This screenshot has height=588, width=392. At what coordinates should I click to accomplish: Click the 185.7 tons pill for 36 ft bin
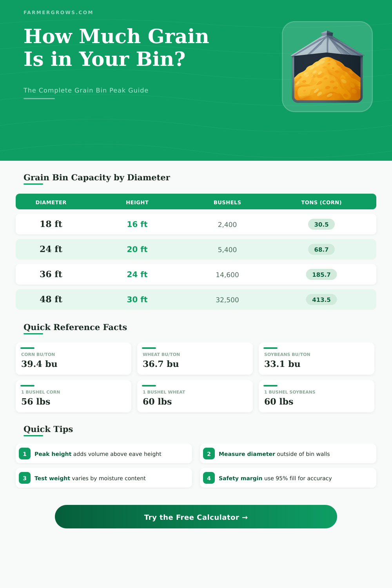321,275
